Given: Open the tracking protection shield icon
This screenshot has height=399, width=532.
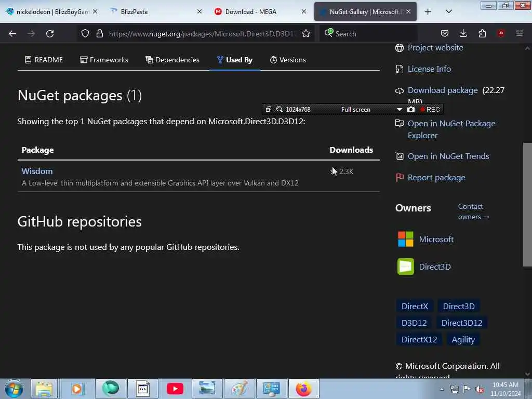Looking at the screenshot, I should click(85, 34).
